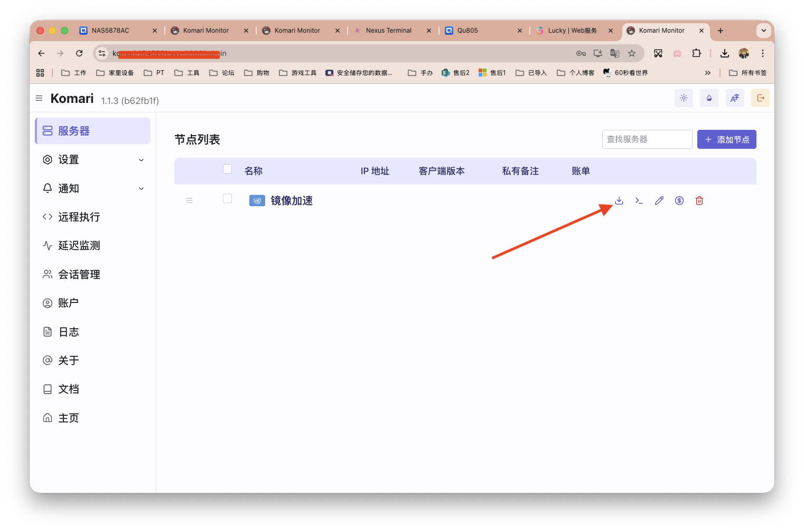
Task: Open theme color picker via droplet icon
Action: (x=709, y=98)
